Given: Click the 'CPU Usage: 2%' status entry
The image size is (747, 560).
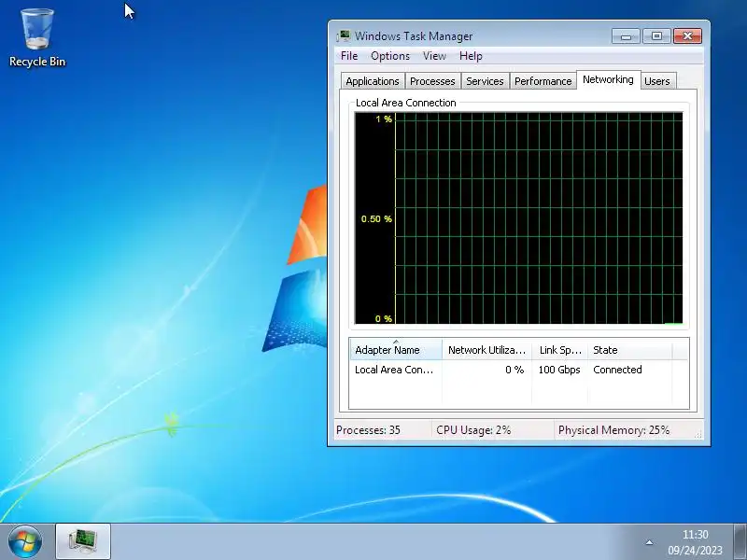Looking at the screenshot, I should 473,430.
